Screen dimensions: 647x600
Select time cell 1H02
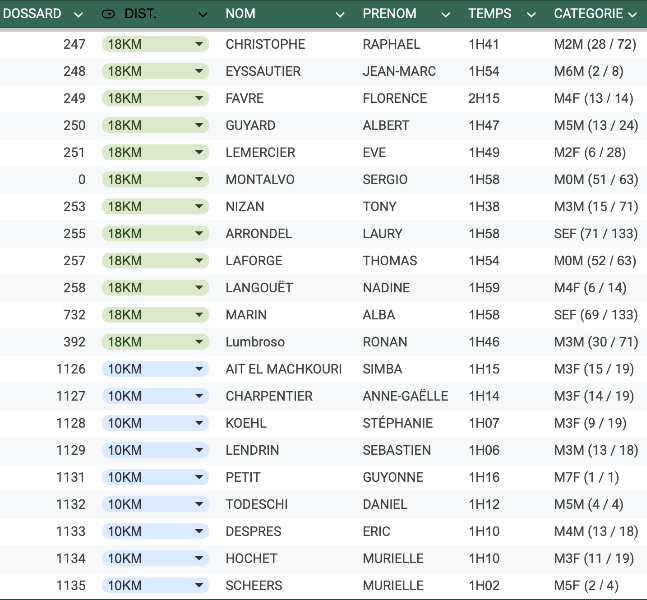[484, 586]
